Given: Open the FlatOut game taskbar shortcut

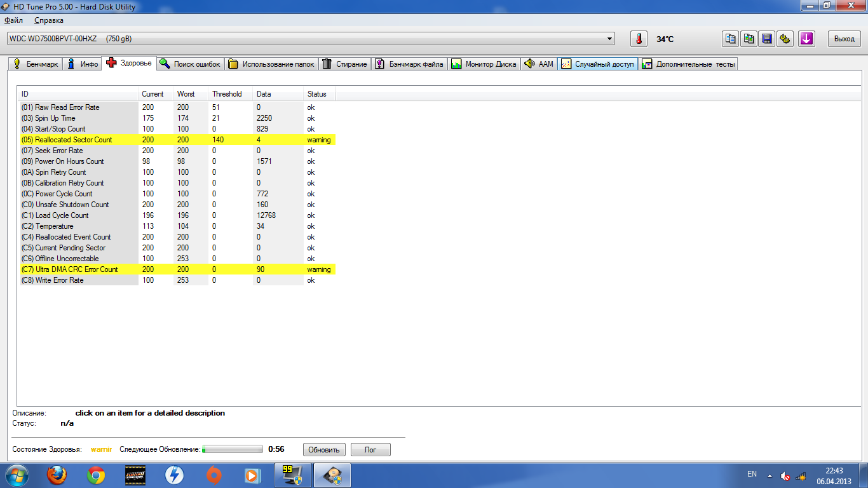Looking at the screenshot, I should pyautogui.click(x=135, y=475).
